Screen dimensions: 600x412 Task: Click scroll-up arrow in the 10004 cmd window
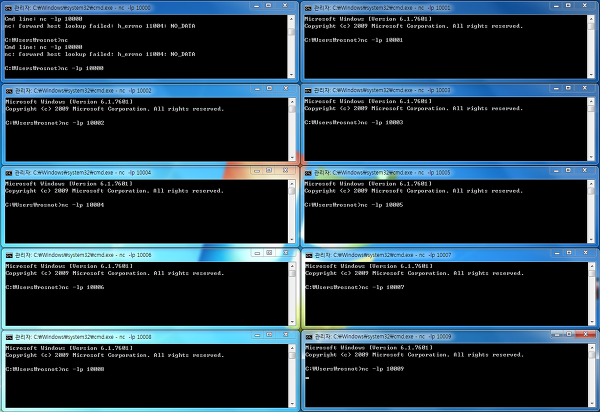292,184
